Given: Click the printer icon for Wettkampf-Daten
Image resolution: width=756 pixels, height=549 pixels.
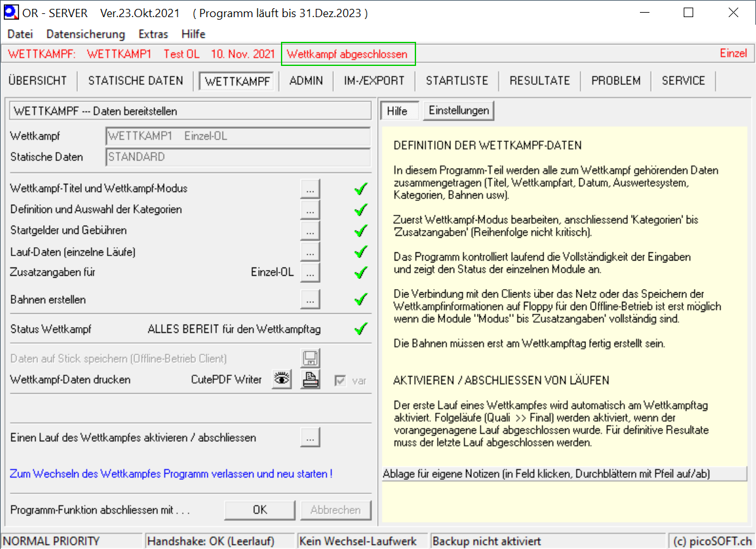Looking at the screenshot, I should point(310,380).
